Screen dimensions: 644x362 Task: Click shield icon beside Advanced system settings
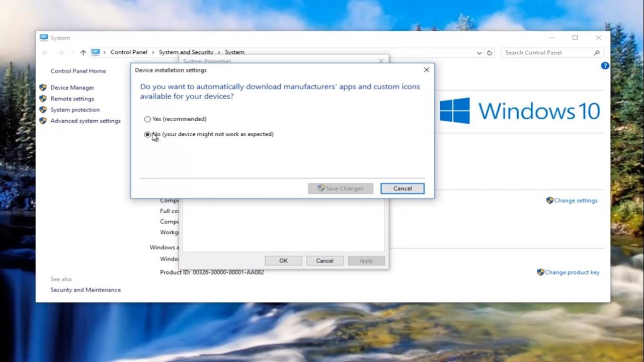[43, 121]
